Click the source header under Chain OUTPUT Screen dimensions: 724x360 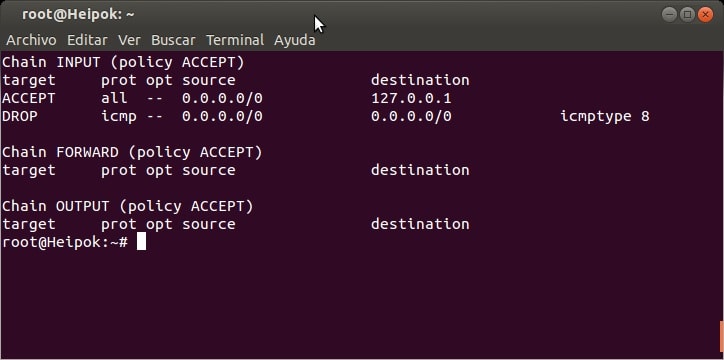click(x=209, y=224)
